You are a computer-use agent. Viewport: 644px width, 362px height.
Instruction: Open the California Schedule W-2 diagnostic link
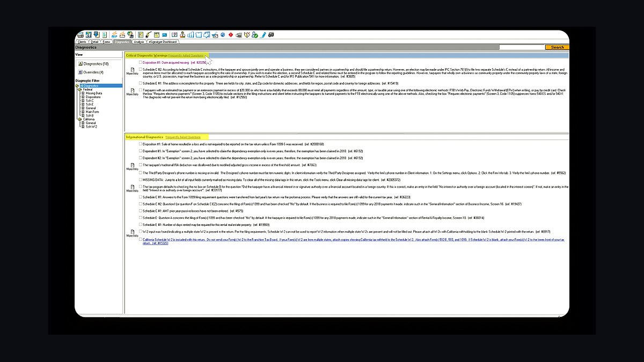(x=353, y=241)
